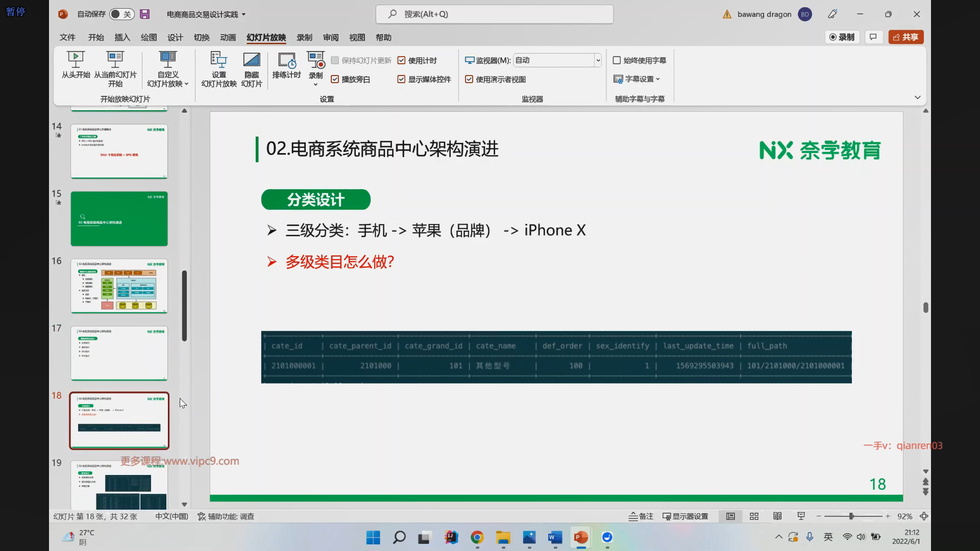Image resolution: width=980 pixels, height=551 pixels.
Task: Click the 共享 share button
Action: click(x=906, y=37)
